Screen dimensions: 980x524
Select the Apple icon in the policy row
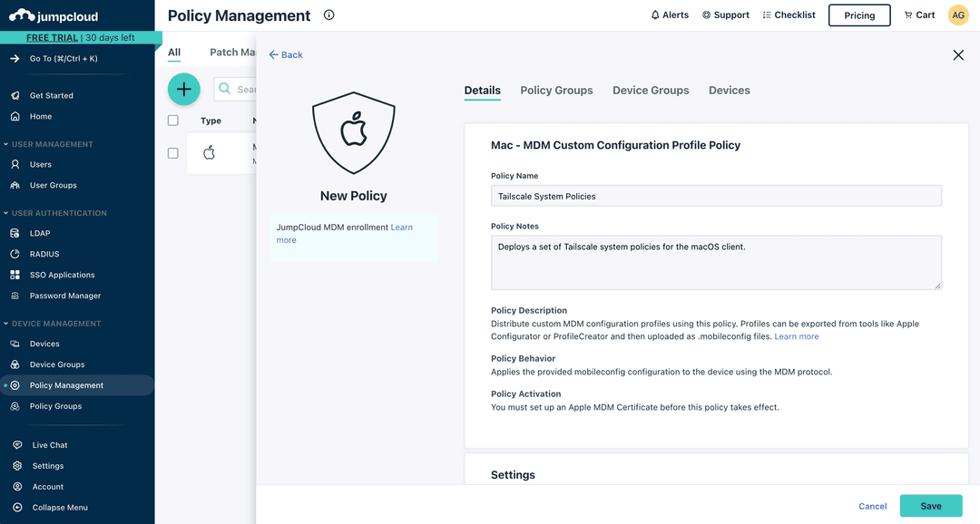(210, 152)
